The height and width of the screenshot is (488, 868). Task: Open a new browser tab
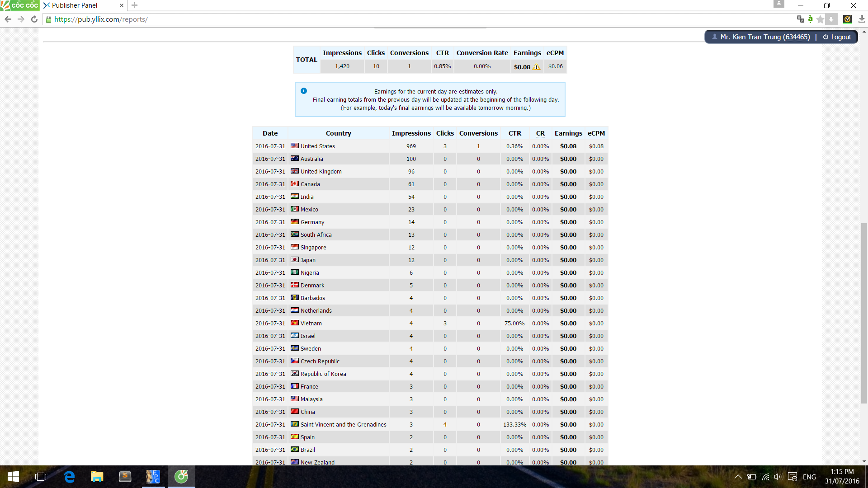[x=134, y=5]
